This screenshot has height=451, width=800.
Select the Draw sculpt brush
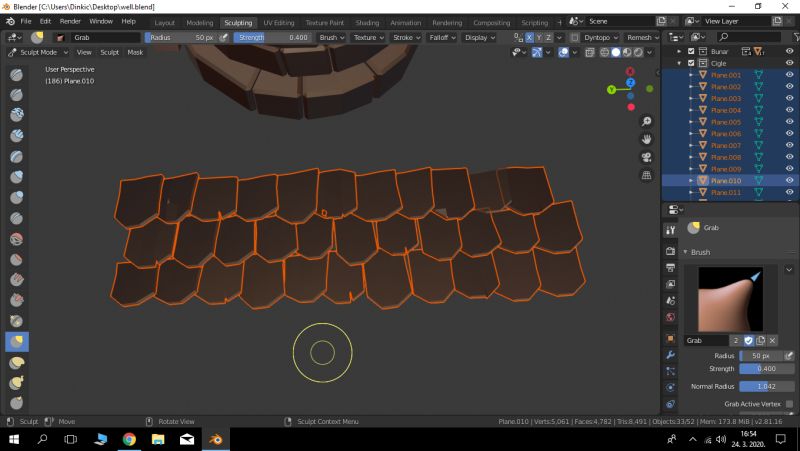16,74
